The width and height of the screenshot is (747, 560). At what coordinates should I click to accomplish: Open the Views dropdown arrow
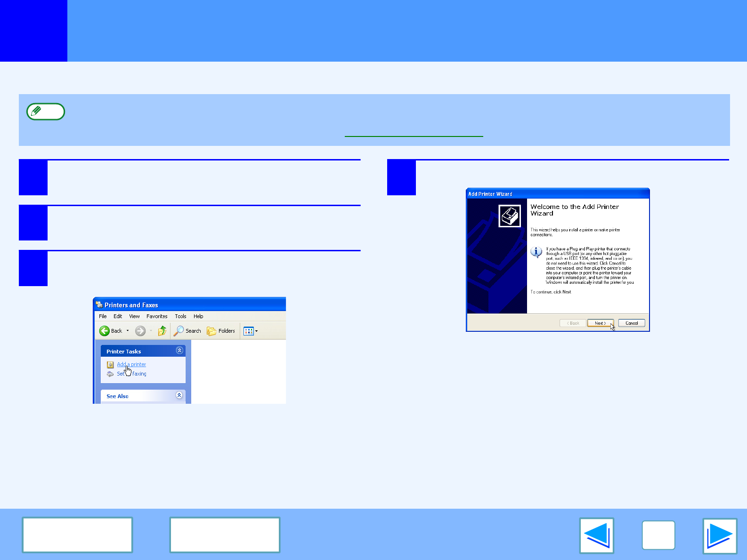[257, 331]
